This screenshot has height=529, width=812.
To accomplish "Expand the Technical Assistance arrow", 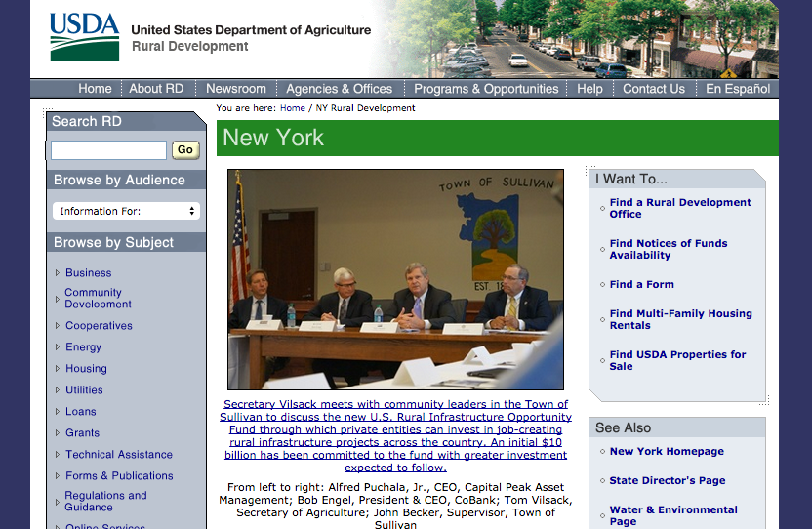I will point(58,455).
